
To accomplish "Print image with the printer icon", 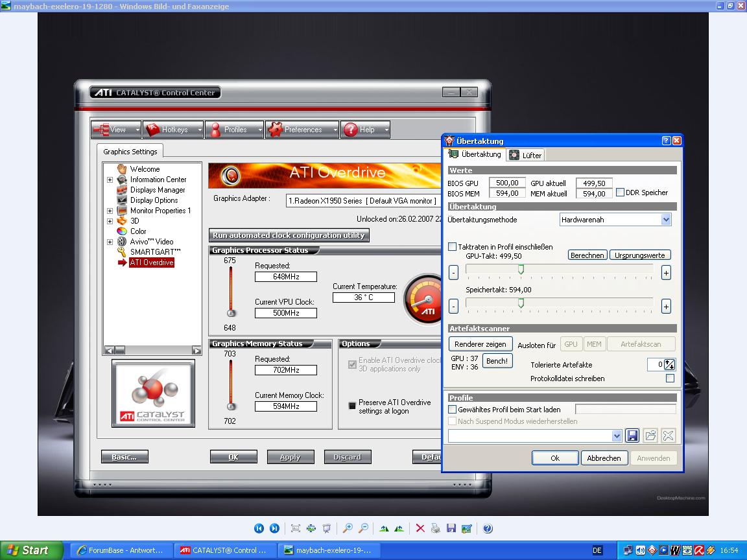I will coord(436,528).
